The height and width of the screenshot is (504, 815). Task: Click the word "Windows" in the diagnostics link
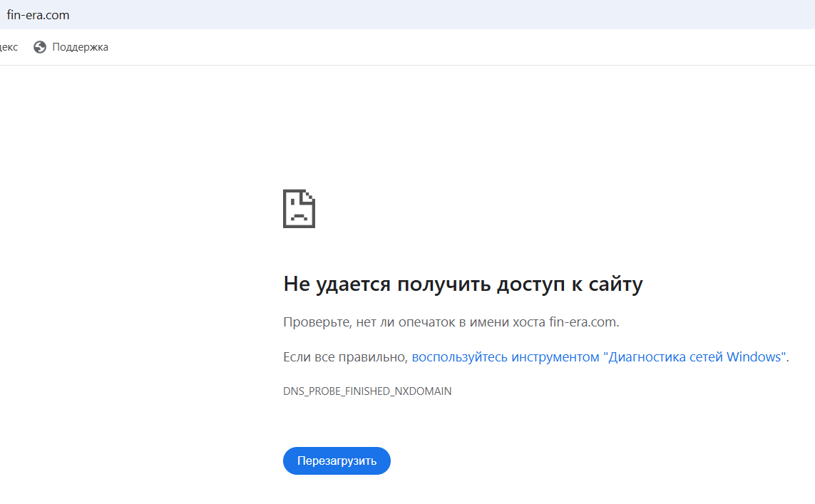754,357
